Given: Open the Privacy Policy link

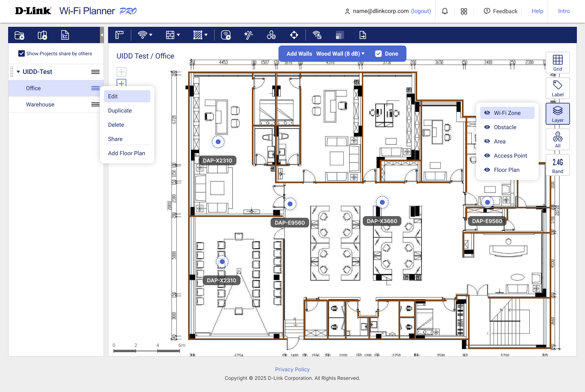Looking at the screenshot, I should tap(292, 369).
